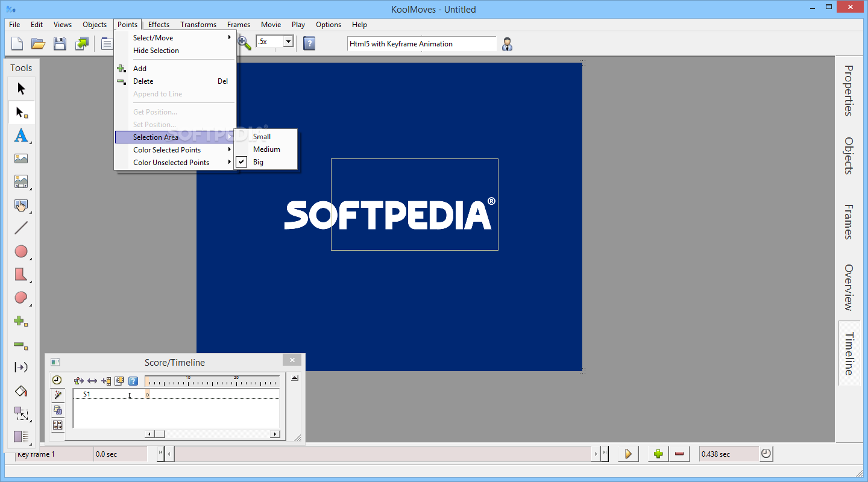The height and width of the screenshot is (482, 868).
Task: Click the clock icon beside 0.438 sec
Action: tap(766, 454)
